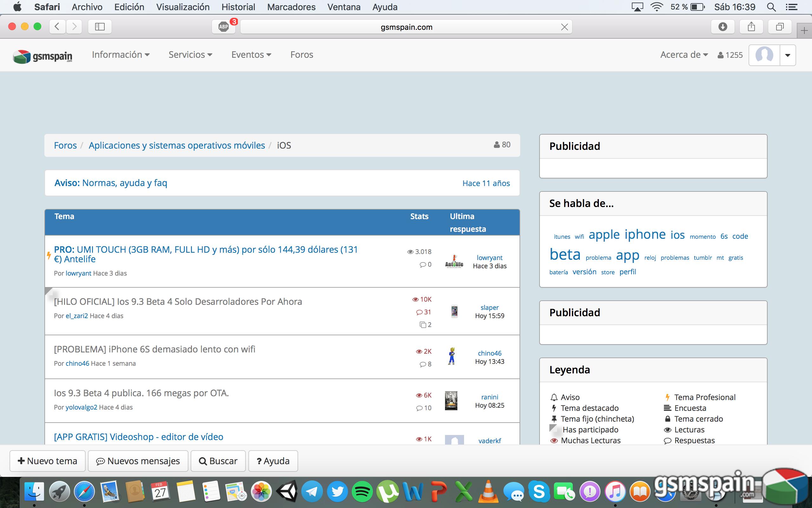
Task: Open the Spotlight search magnifier
Action: [x=771, y=7]
